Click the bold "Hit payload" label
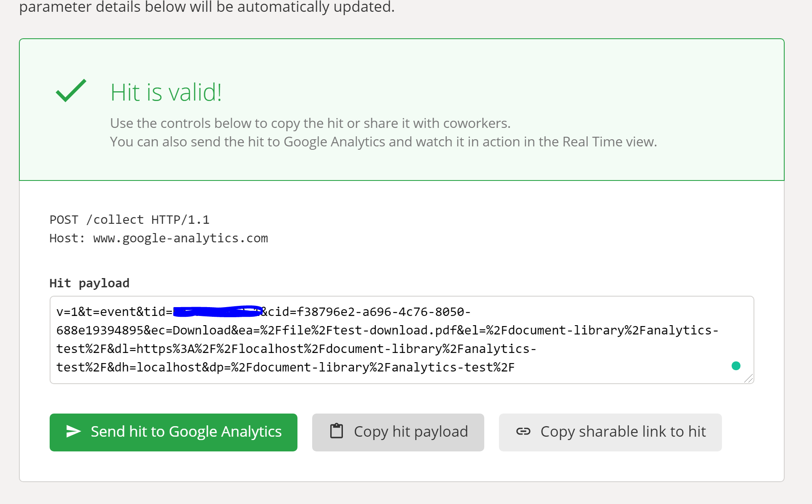The height and width of the screenshot is (504, 812). pos(89,283)
